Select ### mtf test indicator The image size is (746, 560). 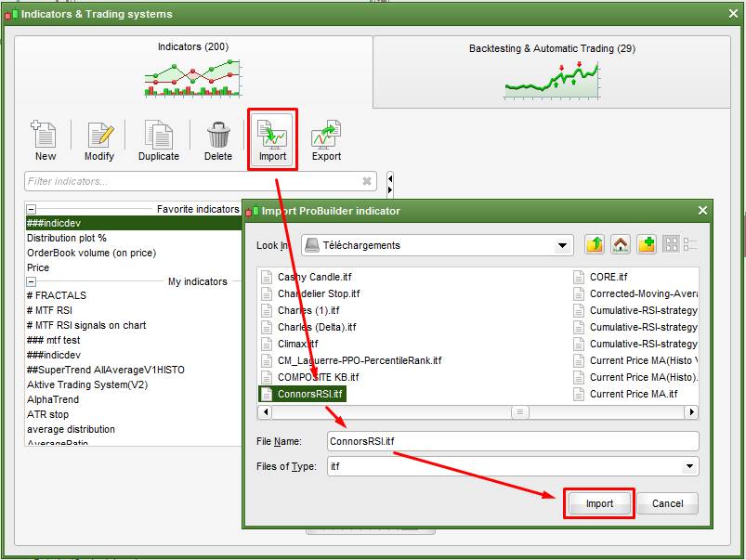point(53,340)
